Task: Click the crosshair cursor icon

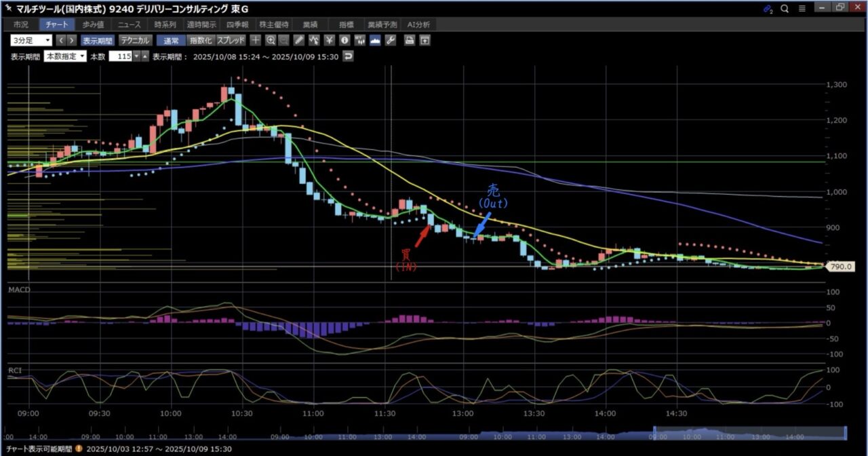Action: tap(256, 40)
